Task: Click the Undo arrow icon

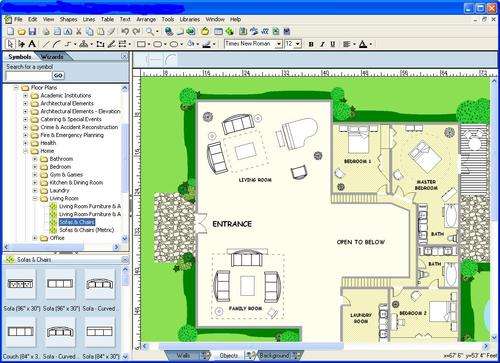Action: (x=125, y=32)
